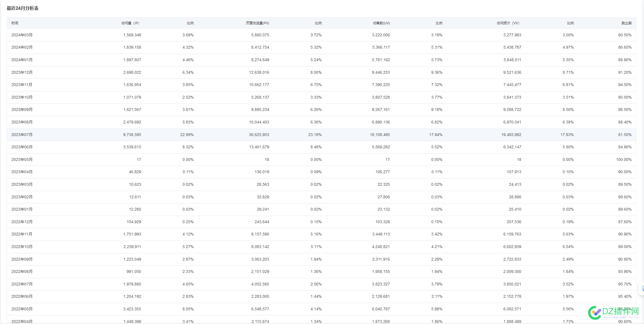Click the 页面浏览量(PV) column header
The width and height of the screenshot is (644, 324).
point(257,23)
